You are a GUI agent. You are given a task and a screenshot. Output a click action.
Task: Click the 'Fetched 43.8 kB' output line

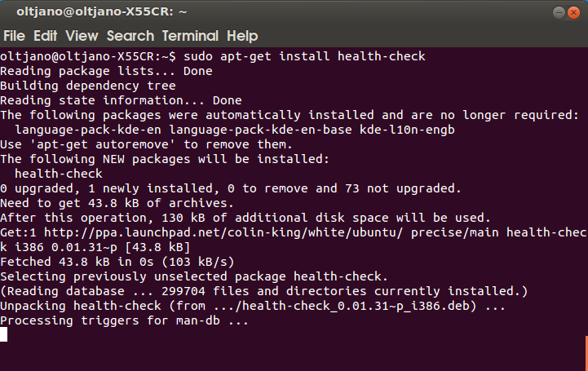[117, 262]
